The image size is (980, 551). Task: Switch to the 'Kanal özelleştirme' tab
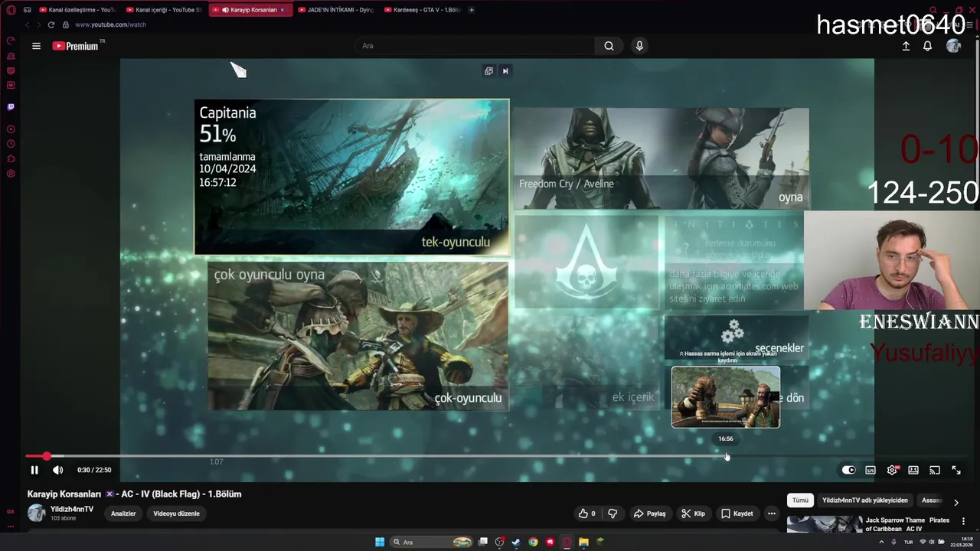coord(77,10)
